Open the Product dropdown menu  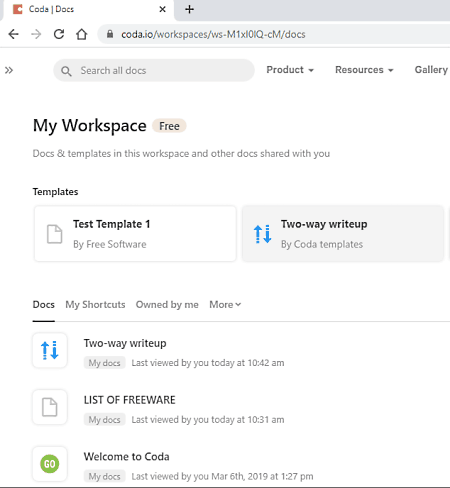[x=290, y=70]
